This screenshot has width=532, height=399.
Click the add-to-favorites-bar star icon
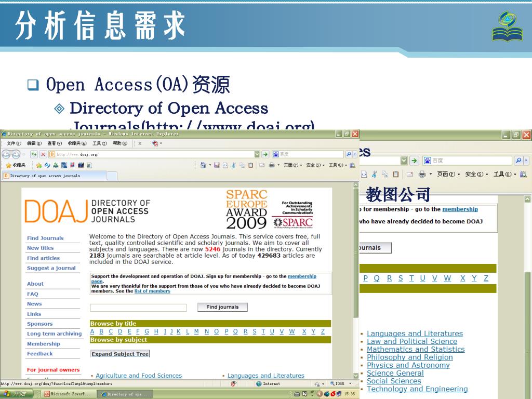tap(38, 165)
